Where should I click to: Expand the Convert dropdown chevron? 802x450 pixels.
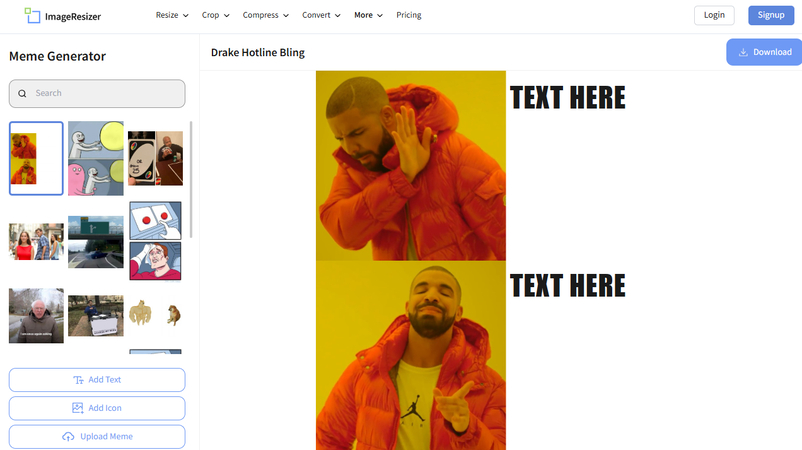tap(338, 16)
